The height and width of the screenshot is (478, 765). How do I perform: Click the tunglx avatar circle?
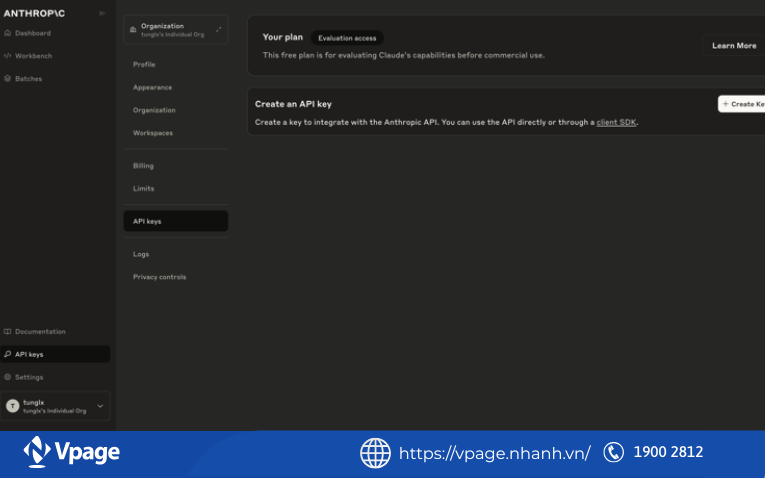pos(13,406)
